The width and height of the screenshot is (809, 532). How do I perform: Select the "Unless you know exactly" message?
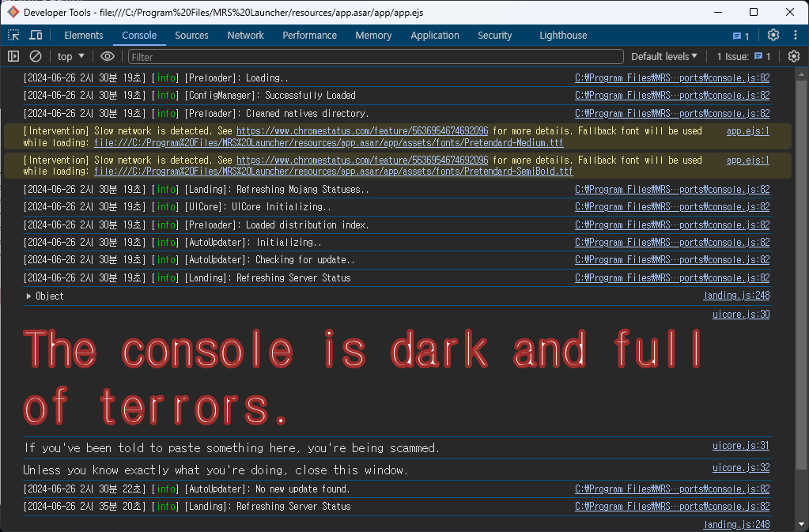216,470
